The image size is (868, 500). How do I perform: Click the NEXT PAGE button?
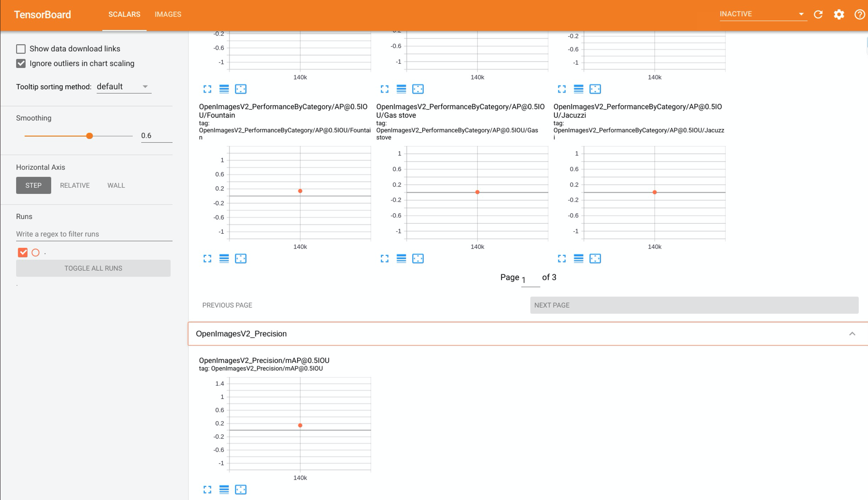694,305
